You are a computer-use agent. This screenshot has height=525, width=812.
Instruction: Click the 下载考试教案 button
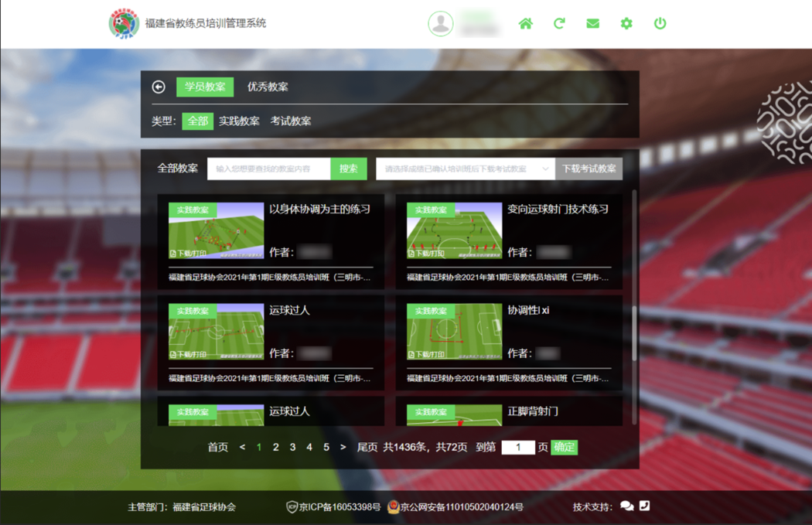[x=589, y=169]
